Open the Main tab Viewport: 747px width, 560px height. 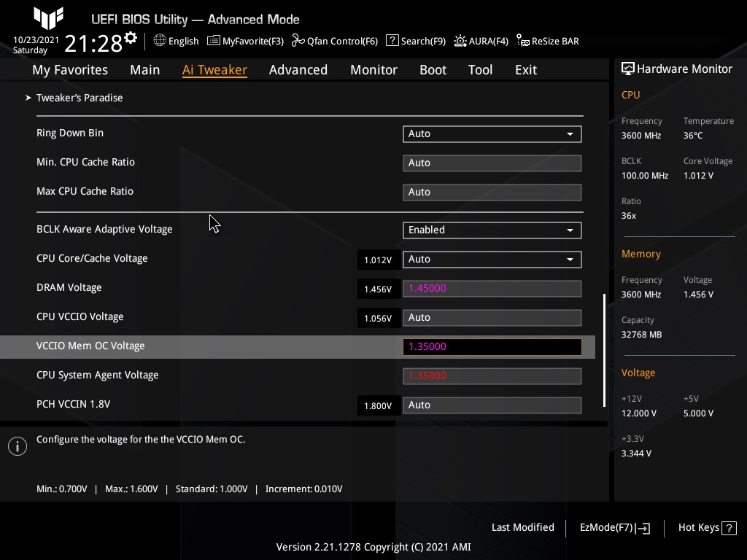pos(145,70)
